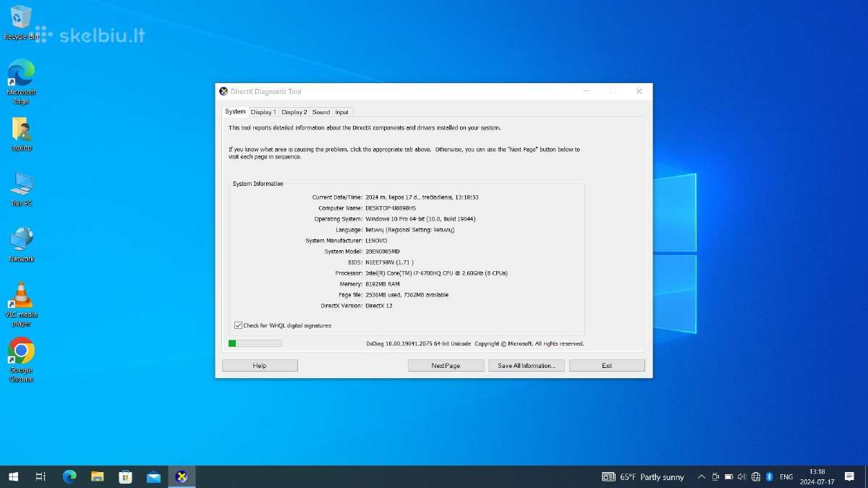Click the DxDiag version text at bottom
This screenshot has width=868, height=488.
point(419,343)
